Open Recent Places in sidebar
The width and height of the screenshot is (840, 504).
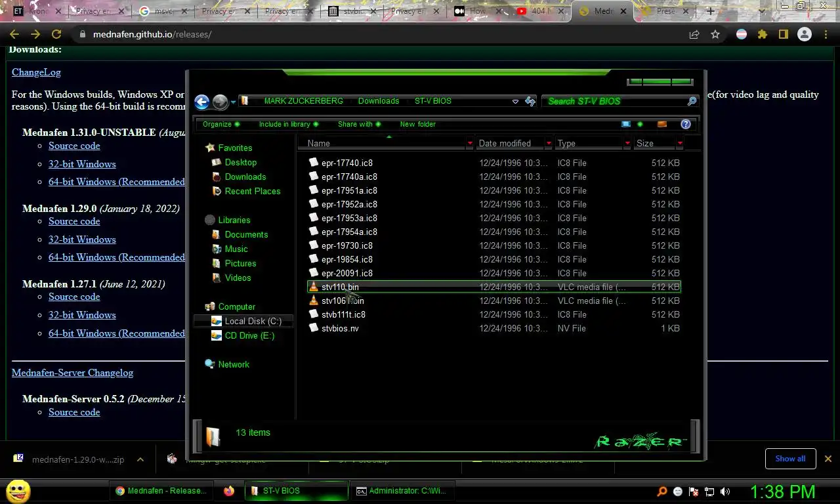(252, 191)
